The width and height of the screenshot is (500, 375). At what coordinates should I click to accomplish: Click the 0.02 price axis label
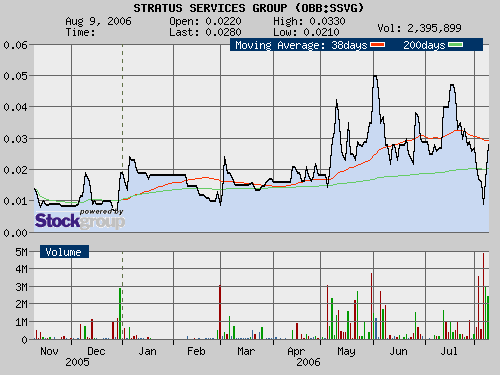(x=15, y=170)
